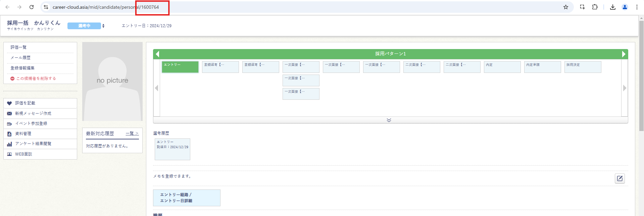The height and width of the screenshot is (216, 644).
Task: Click the 一覧 link in 最新対応履歴
Action: coord(132,133)
